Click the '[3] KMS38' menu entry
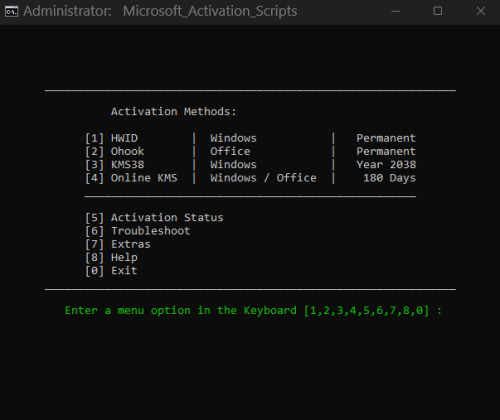500x420 pixels. 114,165
